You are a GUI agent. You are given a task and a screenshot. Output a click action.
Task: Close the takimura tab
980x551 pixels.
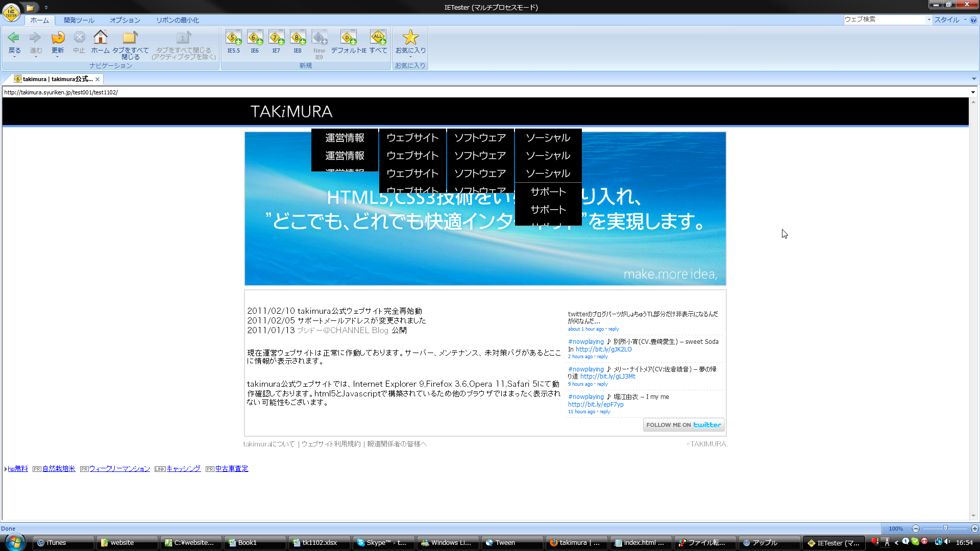[x=97, y=79]
